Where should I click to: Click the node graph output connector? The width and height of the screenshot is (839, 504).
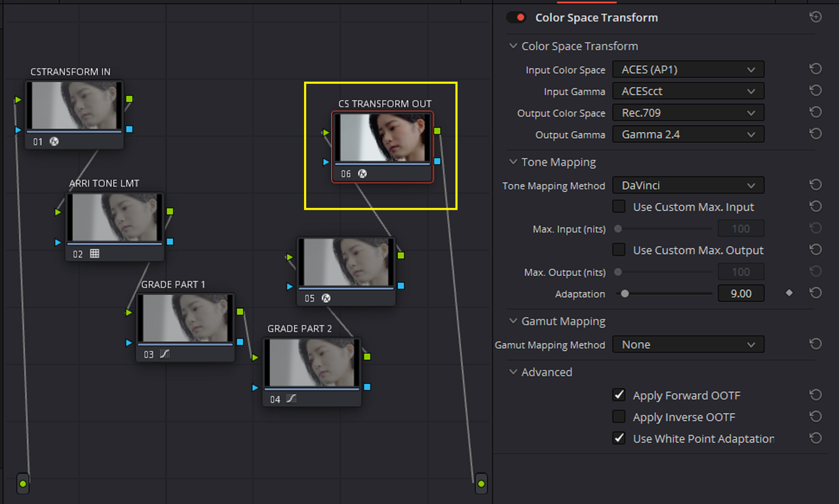tap(481, 484)
